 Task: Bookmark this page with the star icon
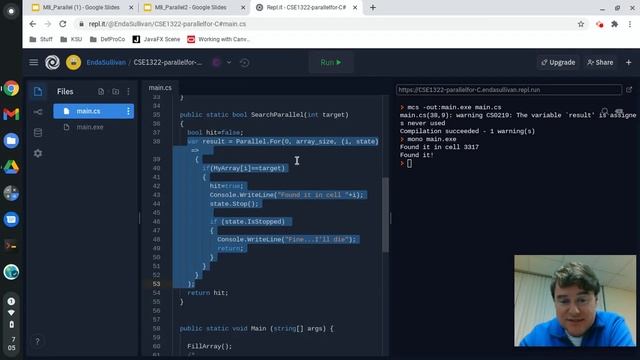(x=581, y=24)
